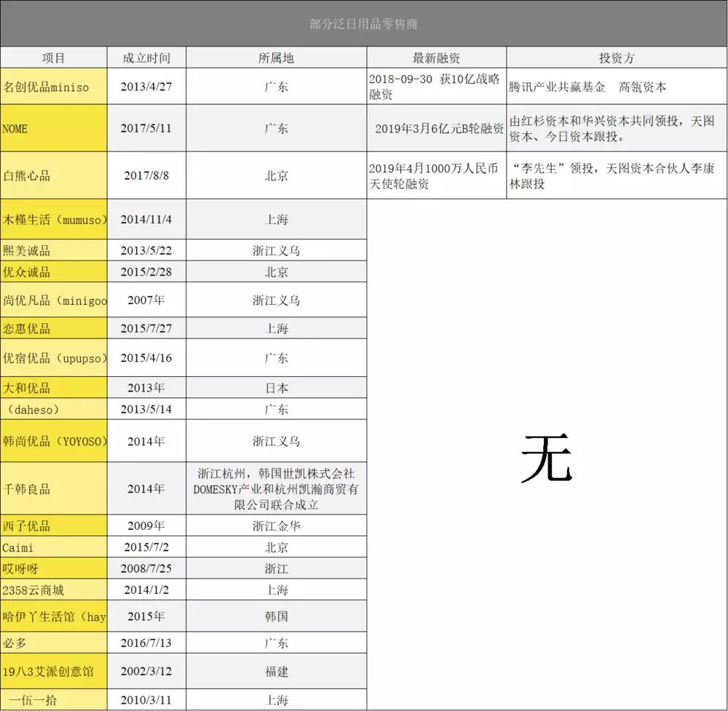Click the date 2015/4/16

(146, 358)
